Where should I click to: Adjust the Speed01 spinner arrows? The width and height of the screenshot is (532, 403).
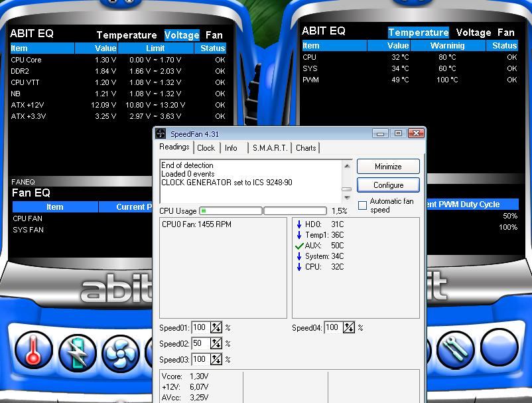point(216,327)
